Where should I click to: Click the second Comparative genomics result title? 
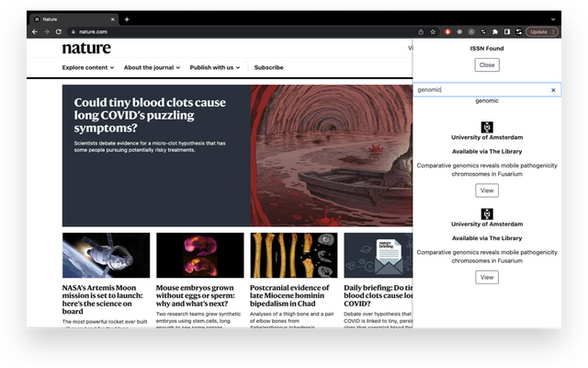(x=487, y=257)
